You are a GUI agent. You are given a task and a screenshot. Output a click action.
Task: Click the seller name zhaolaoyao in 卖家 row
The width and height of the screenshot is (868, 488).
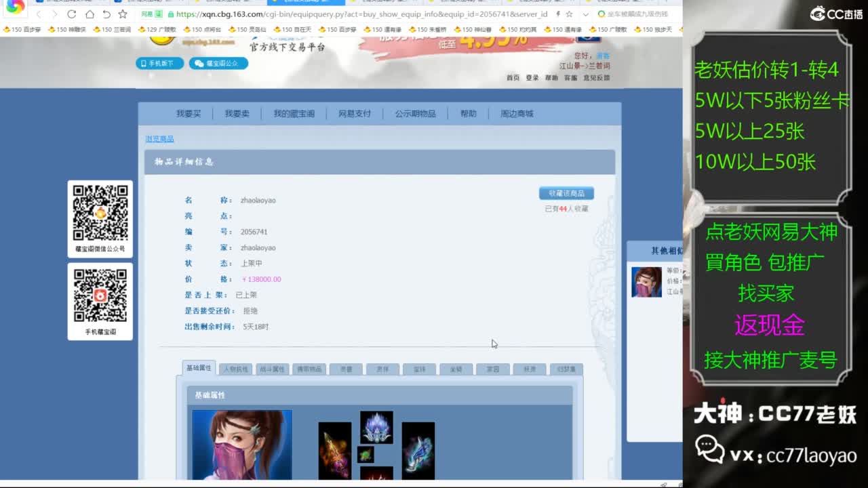pos(258,248)
